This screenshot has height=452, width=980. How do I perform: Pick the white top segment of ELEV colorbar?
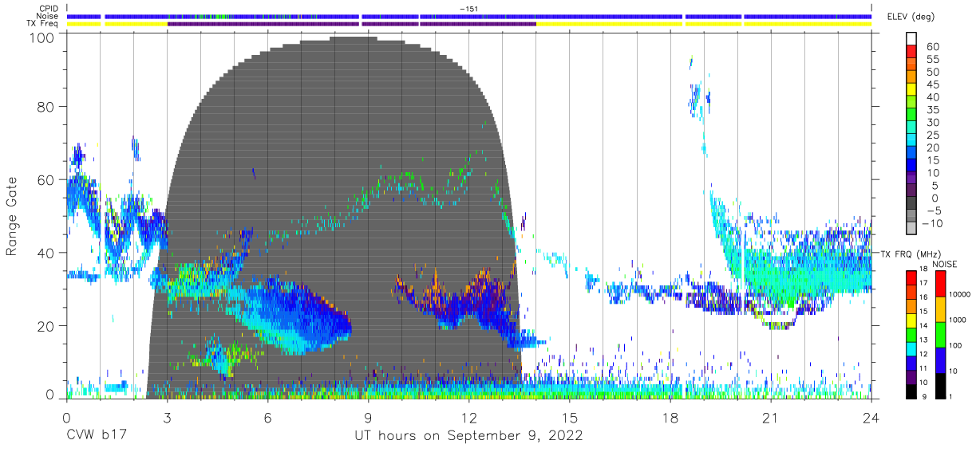[911, 38]
